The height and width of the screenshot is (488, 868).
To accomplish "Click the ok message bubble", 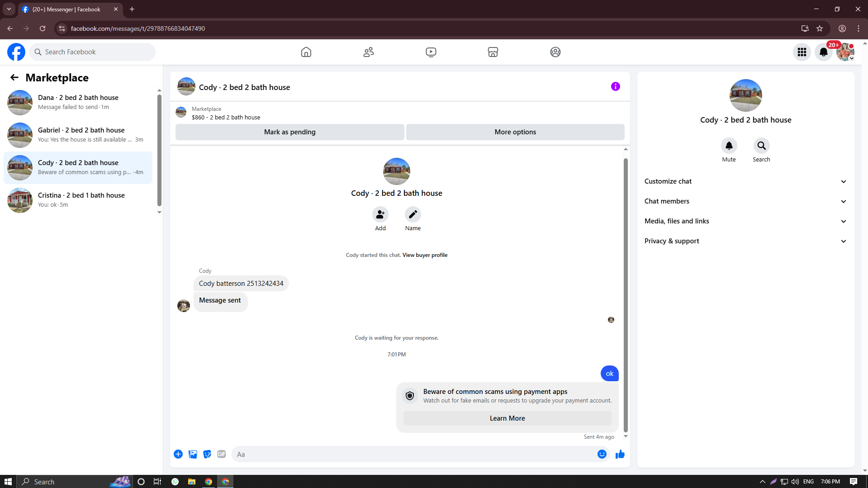I will click(610, 374).
